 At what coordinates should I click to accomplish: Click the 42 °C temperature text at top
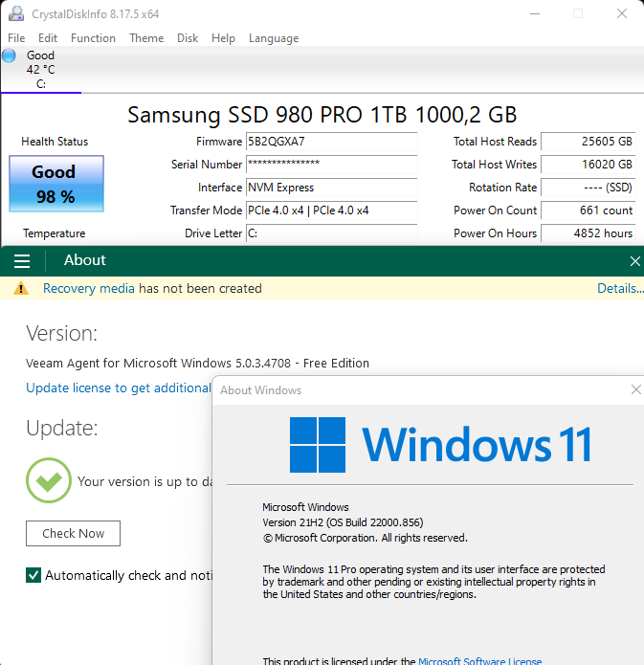tap(41, 70)
